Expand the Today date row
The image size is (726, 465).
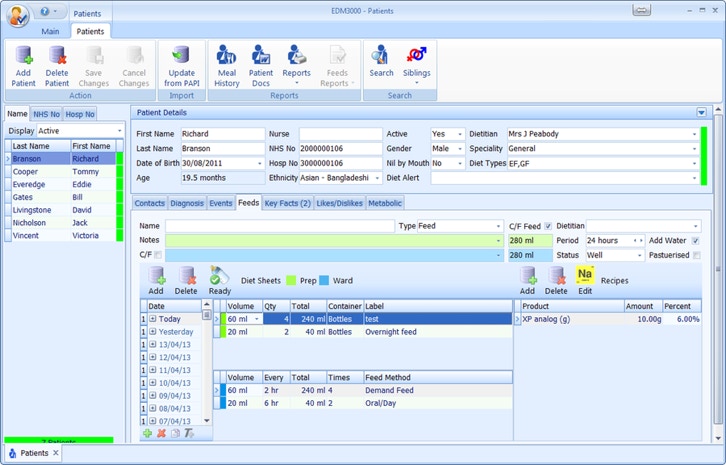tap(153, 319)
